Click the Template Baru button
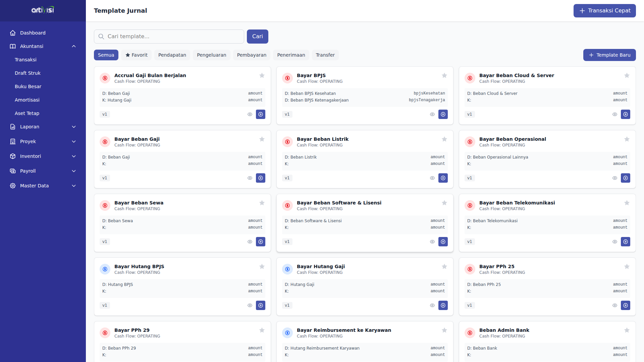The image size is (644, 362). (x=609, y=55)
